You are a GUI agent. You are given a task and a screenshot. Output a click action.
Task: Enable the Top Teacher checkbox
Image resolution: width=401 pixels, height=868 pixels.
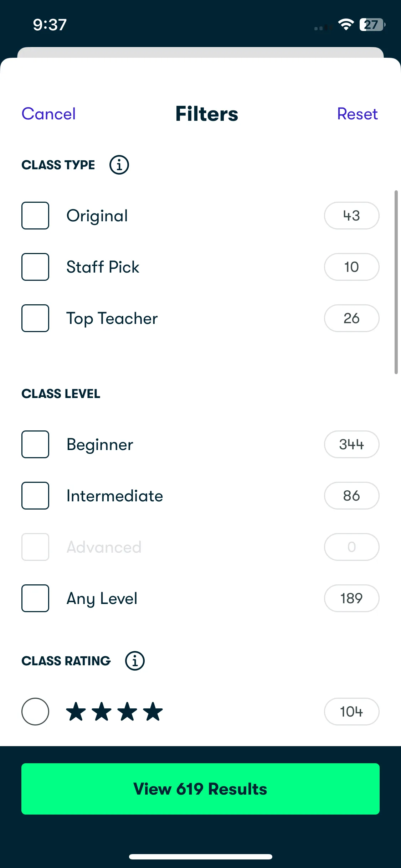[x=35, y=318]
